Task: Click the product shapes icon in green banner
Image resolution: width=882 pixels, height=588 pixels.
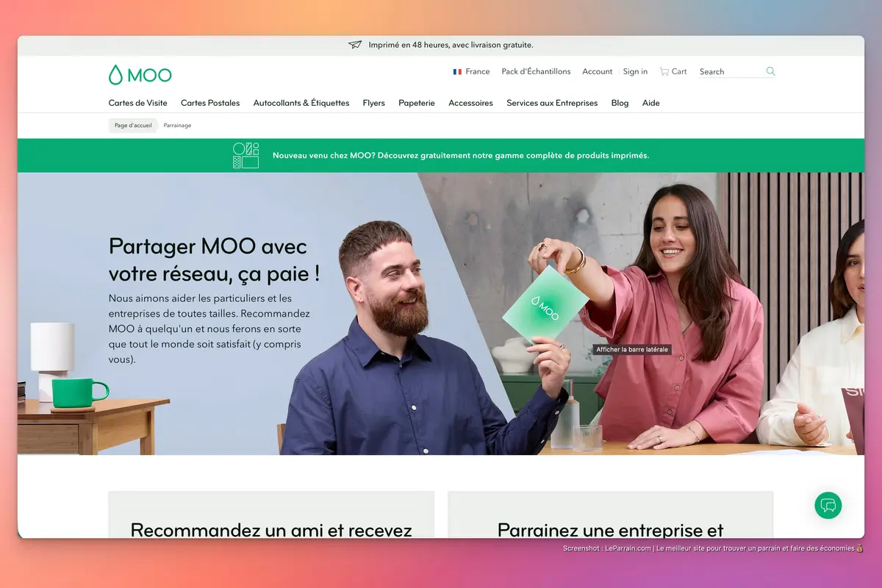Action: (x=246, y=155)
